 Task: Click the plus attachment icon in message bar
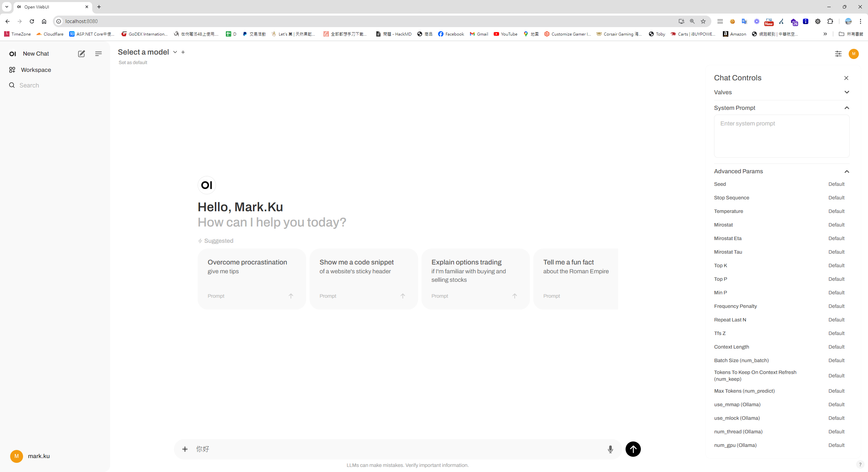point(185,449)
